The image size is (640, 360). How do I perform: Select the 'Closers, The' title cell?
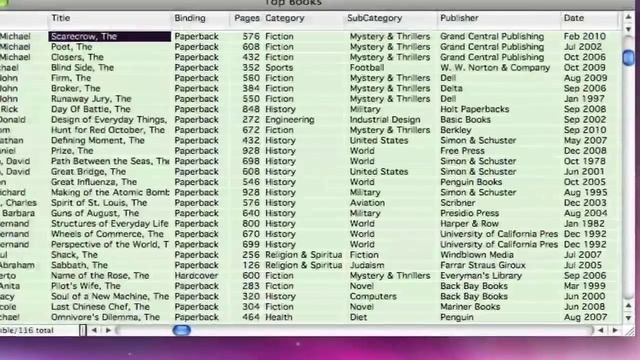pos(109,57)
